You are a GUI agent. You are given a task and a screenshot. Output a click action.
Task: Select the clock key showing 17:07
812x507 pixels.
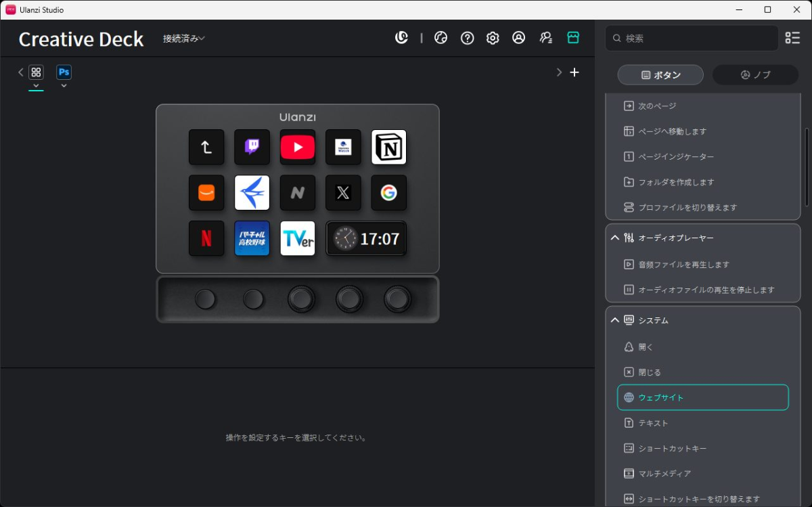366,238
